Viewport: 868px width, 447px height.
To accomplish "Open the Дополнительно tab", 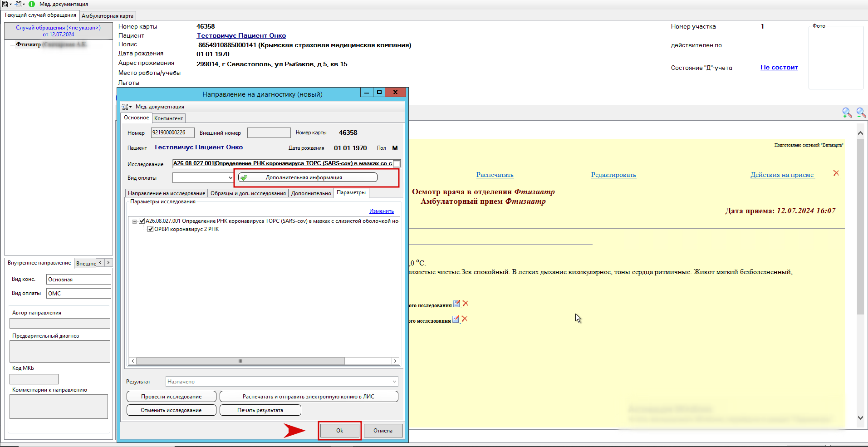I will pos(311,193).
